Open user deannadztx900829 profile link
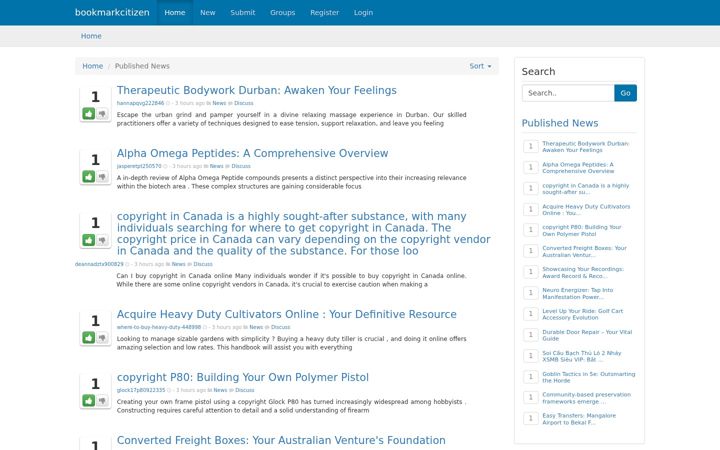 pos(99,264)
